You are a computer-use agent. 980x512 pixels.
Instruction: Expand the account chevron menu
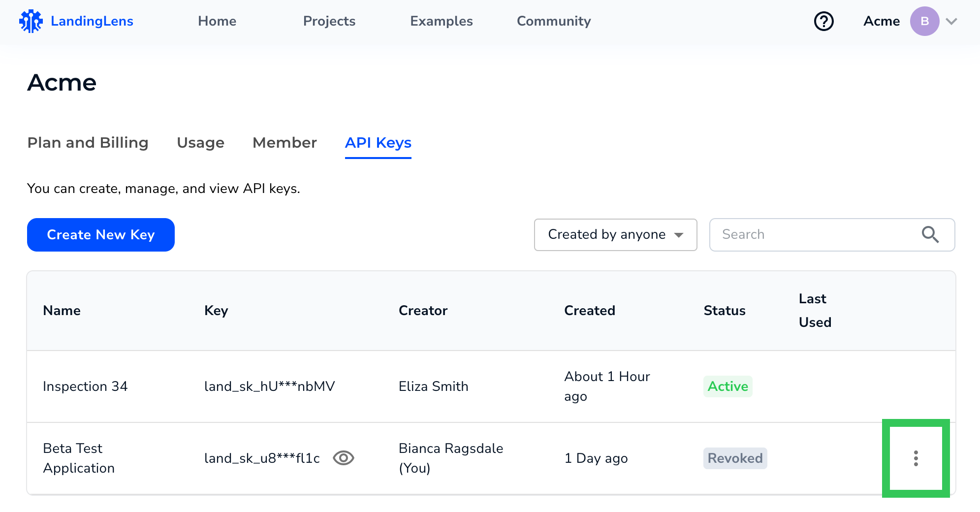tap(951, 21)
